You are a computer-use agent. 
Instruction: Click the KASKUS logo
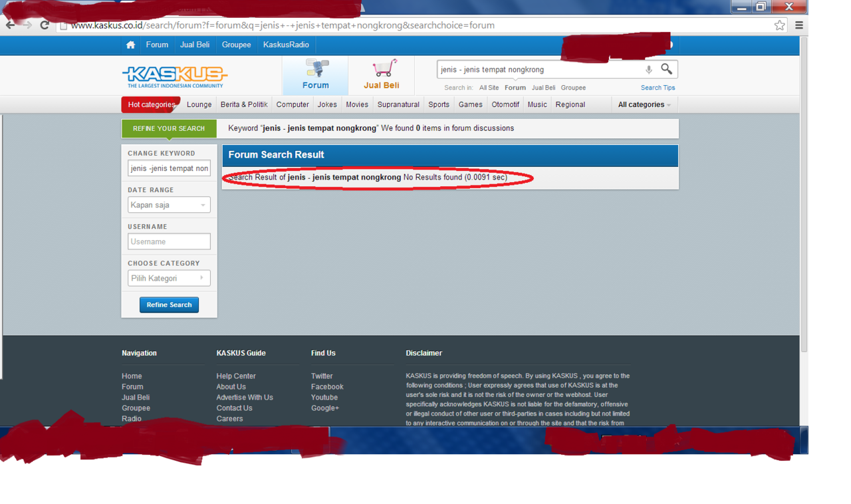[175, 76]
